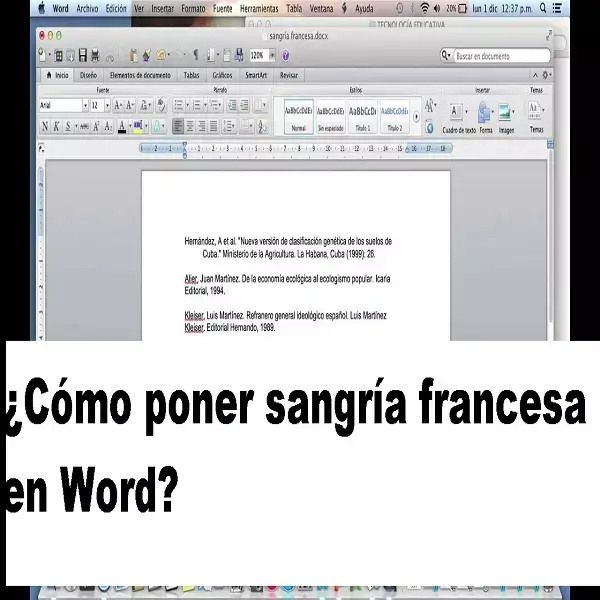Collapse the ribbon with the caret button

(535, 75)
